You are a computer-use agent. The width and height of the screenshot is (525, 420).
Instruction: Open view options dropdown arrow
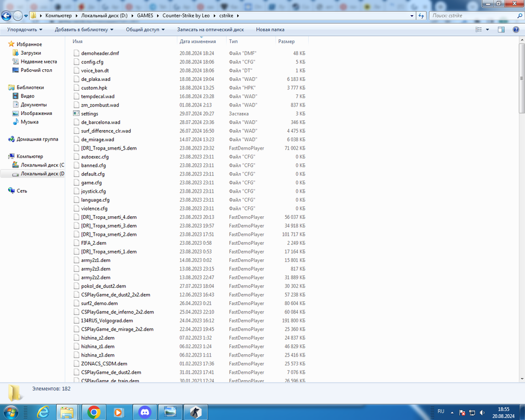[488, 29]
